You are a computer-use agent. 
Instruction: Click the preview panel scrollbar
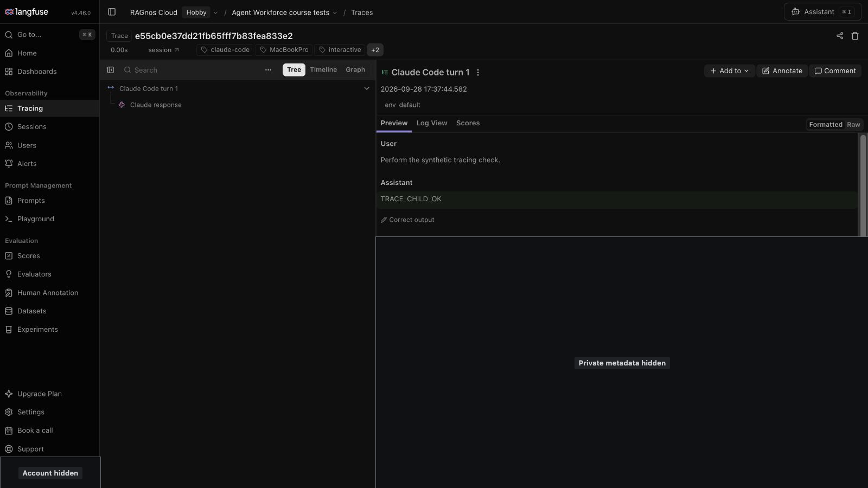coord(863,184)
